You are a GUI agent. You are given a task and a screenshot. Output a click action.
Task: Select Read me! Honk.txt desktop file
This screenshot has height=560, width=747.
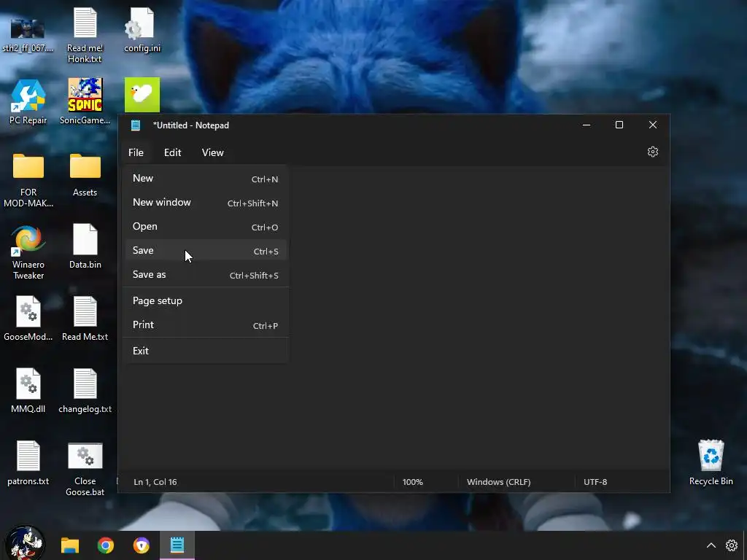coord(85,35)
